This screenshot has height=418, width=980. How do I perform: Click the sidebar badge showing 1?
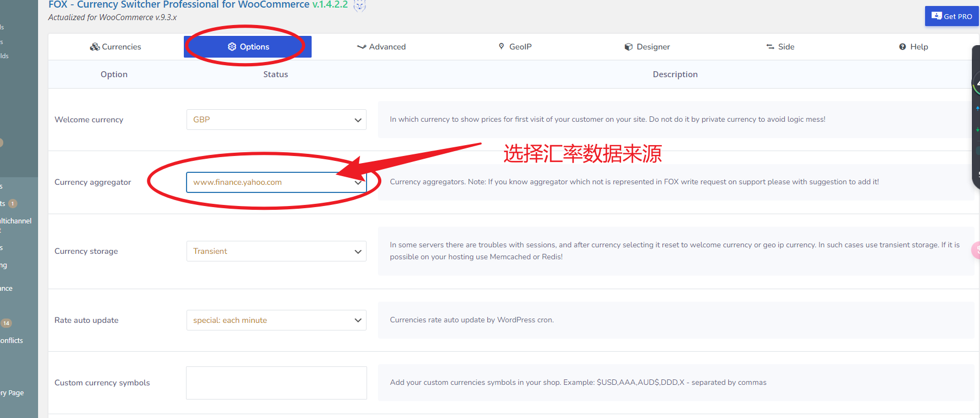click(x=13, y=203)
